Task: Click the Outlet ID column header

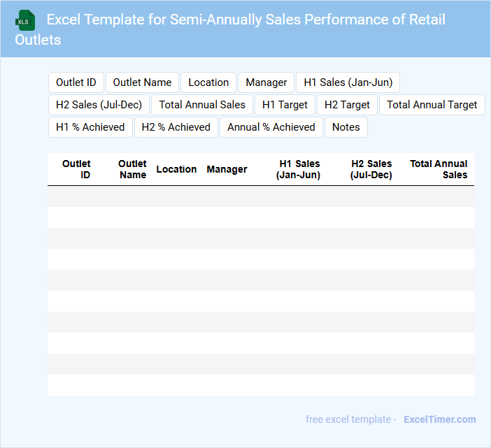Action: [76, 169]
